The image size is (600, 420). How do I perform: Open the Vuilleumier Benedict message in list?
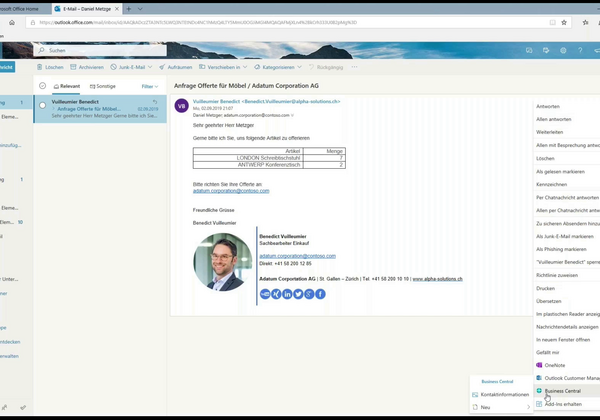click(x=100, y=109)
